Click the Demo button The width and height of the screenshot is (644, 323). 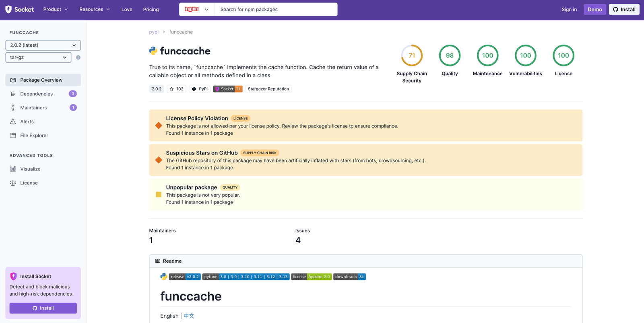coord(595,10)
